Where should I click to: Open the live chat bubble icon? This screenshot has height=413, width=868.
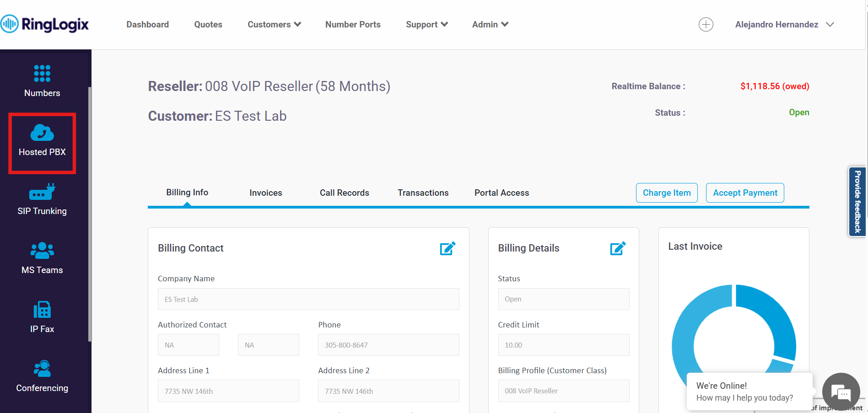pyautogui.click(x=841, y=392)
